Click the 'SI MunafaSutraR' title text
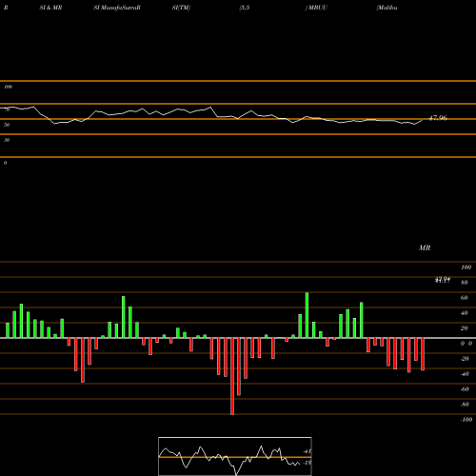This screenshot has width=476, height=476. [117, 8]
